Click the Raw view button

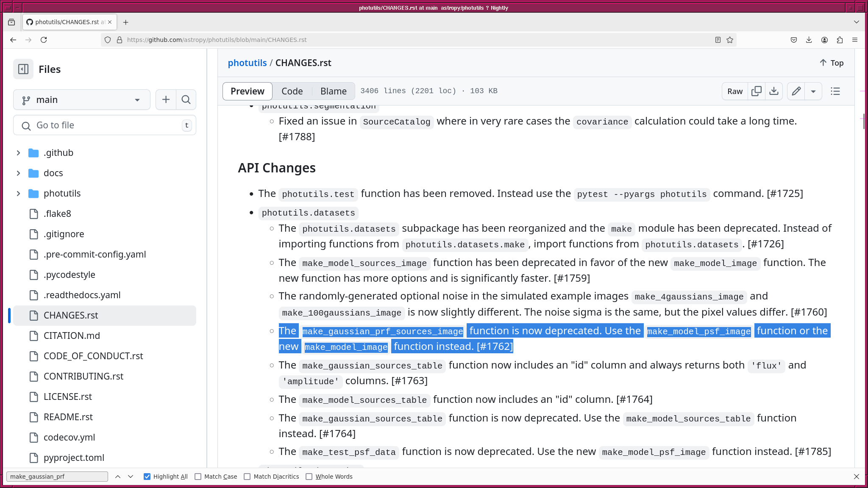tap(735, 91)
